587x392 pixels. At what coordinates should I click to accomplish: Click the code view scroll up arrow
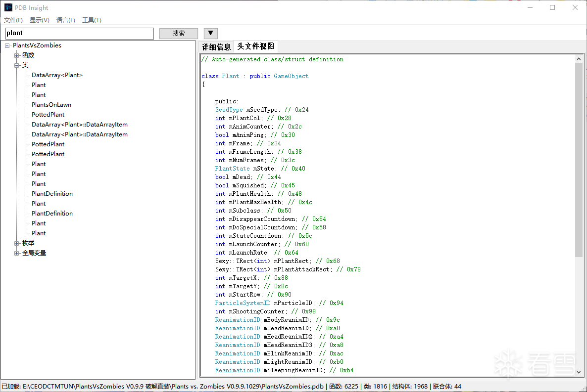click(x=579, y=59)
